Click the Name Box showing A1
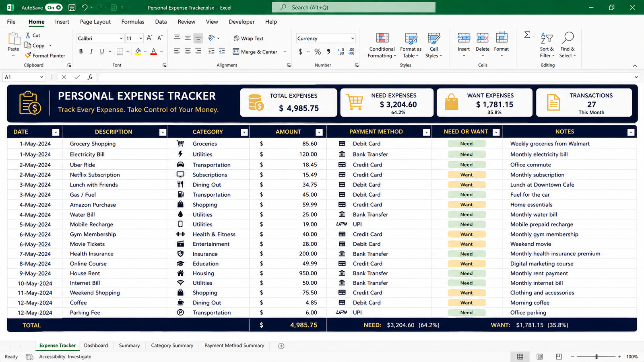This screenshot has width=644, height=362. coord(24,77)
